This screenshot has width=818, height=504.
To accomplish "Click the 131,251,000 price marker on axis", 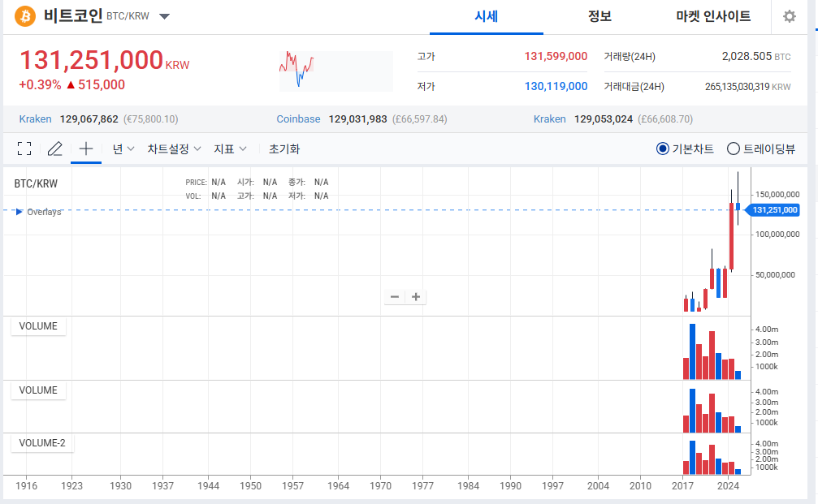I will click(x=776, y=210).
